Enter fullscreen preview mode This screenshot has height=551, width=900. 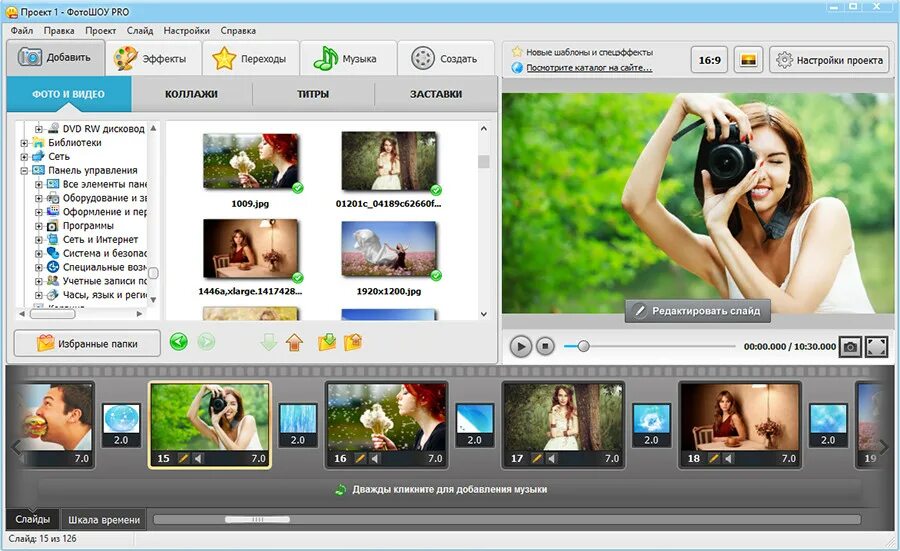[876, 347]
